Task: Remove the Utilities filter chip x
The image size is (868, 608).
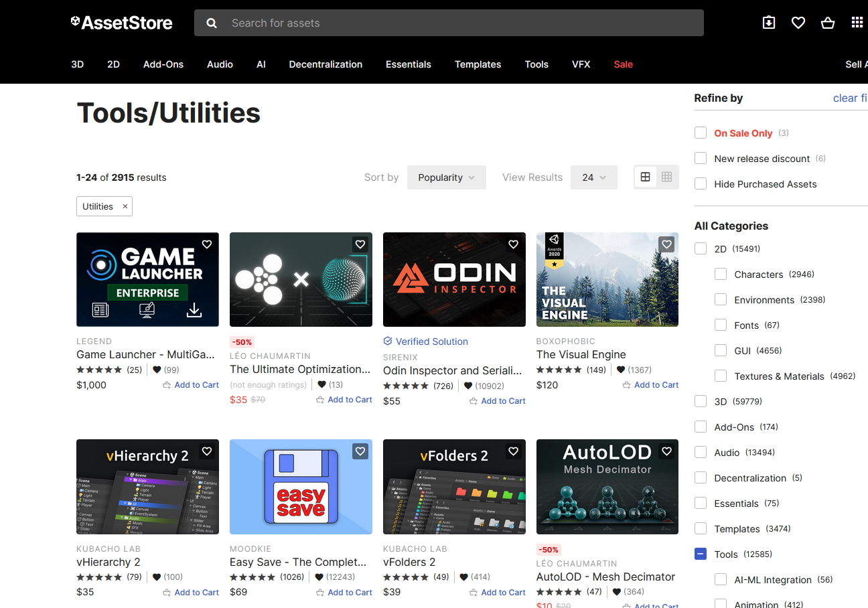Action: 125,206
